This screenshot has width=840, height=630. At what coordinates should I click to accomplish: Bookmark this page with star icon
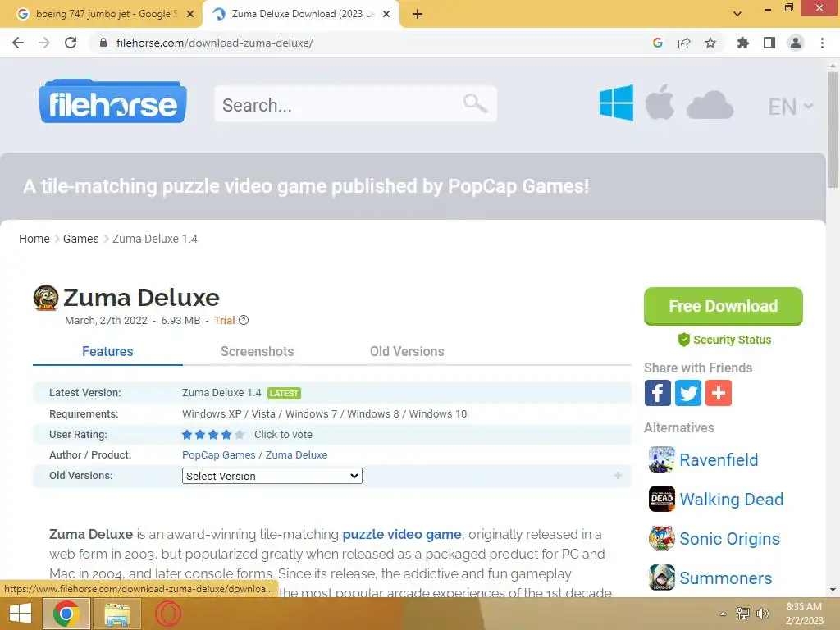(710, 43)
